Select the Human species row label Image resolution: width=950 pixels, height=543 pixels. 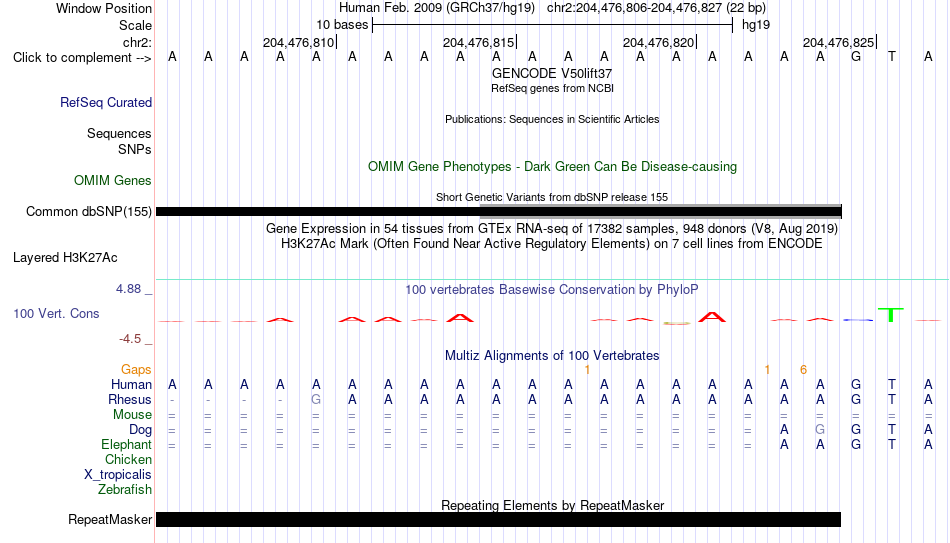click(131, 384)
